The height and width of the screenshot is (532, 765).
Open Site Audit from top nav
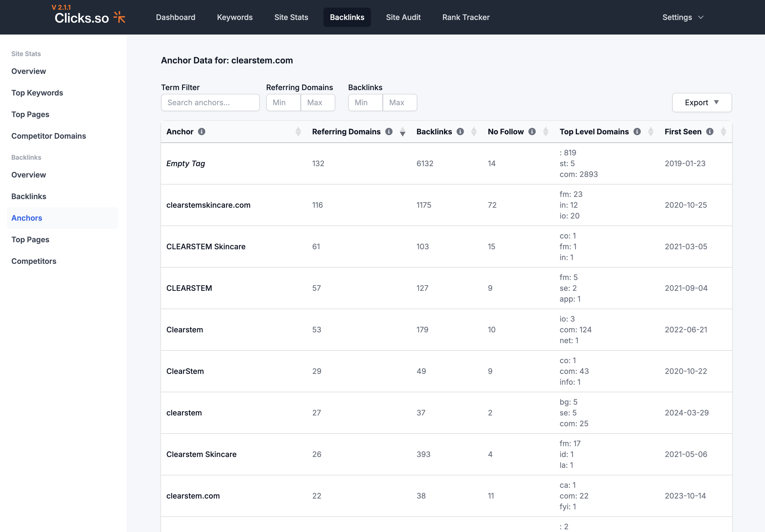click(x=403, y=17)
